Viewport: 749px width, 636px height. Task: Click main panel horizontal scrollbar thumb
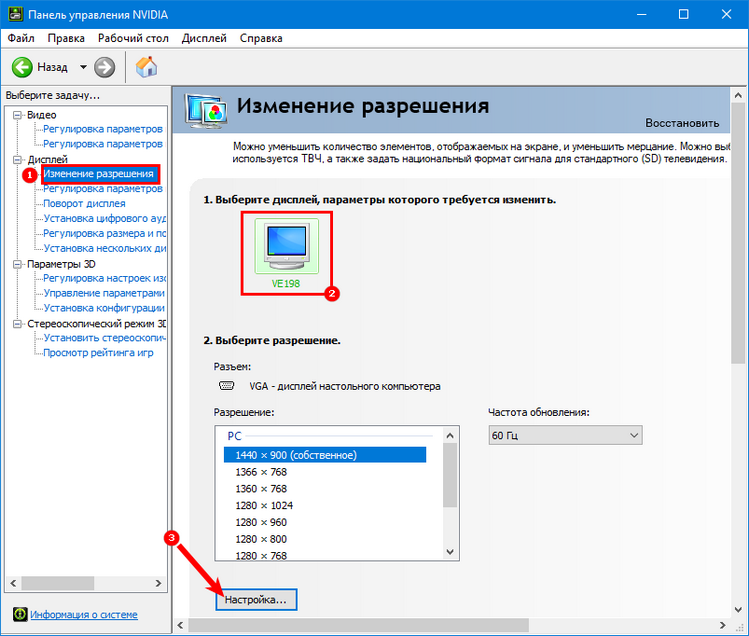pos(359,625)
